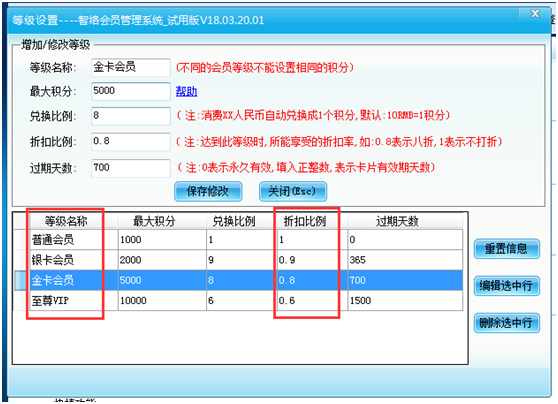558x404 pixels.
Task: Click the exchange ratio 6 cell
Action: point(241,300)
